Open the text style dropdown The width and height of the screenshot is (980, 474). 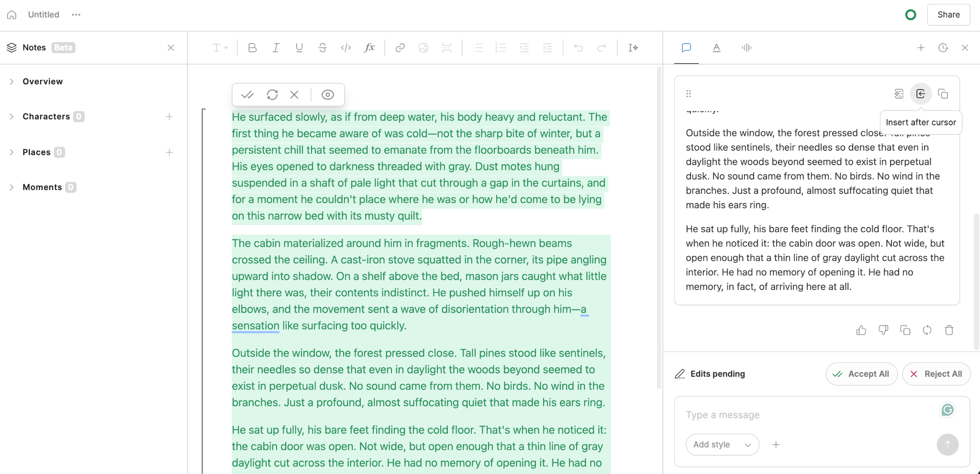[220, 48]
